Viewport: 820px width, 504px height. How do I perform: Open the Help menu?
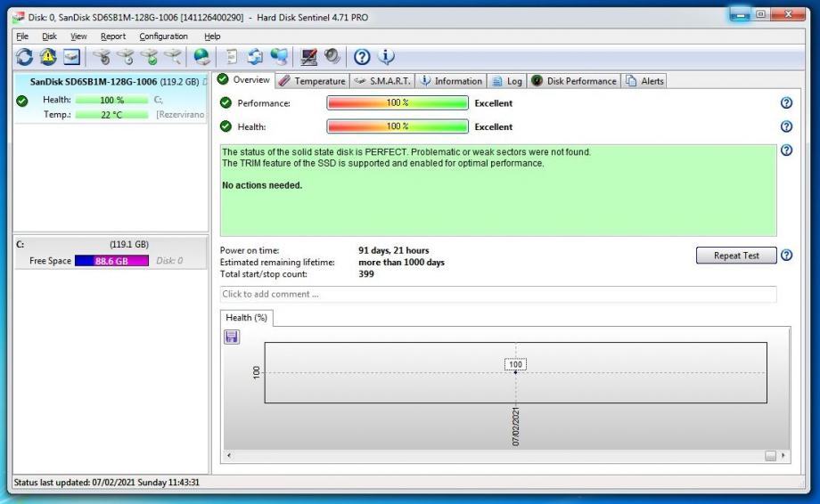click(212, 36)
